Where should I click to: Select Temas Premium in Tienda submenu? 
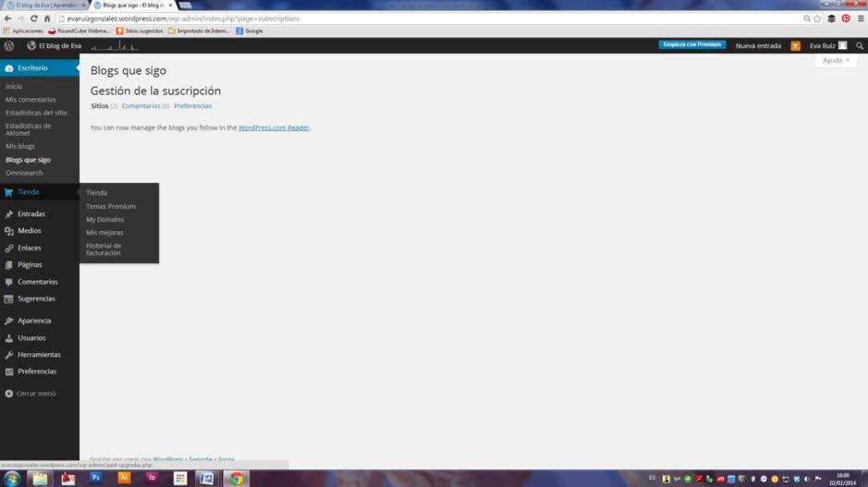110,206
